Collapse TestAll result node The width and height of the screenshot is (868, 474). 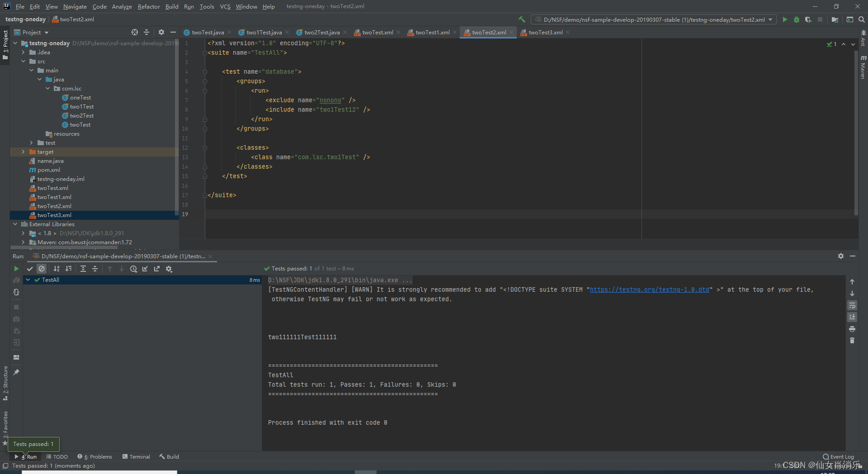pyautogui.click(x=28, y=280)
